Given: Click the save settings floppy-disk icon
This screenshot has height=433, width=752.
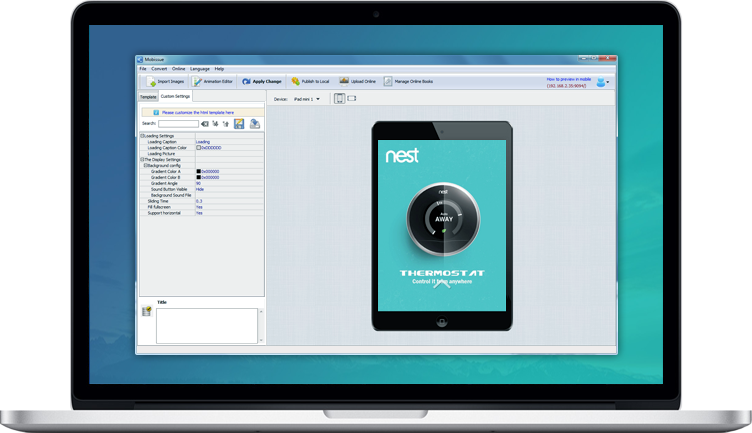Looking at the screenshot, I should [x=239, y=124].
